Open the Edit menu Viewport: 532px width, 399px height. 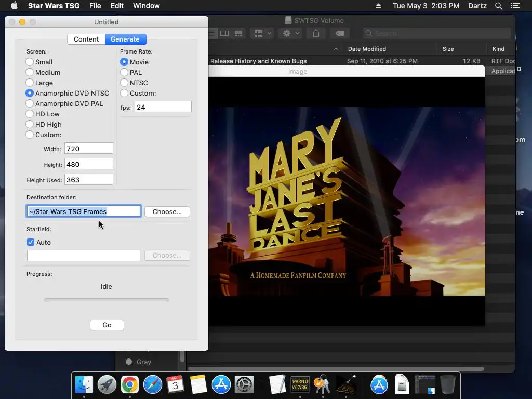[117, 6]
